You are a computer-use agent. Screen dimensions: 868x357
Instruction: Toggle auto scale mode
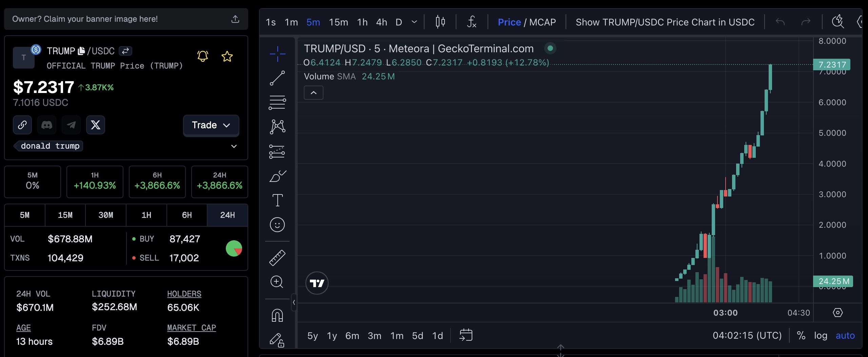tap(845, 335)
